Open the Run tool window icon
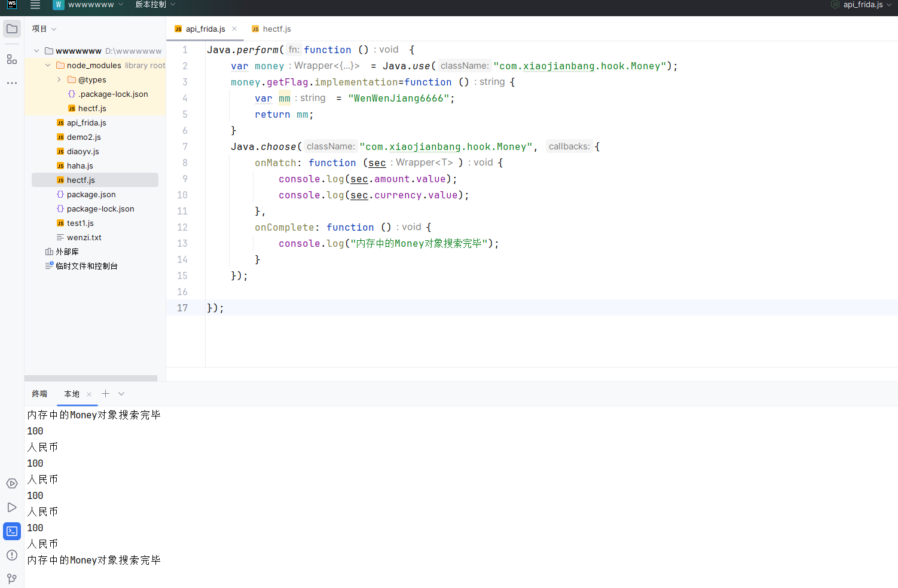Viewport: 898px width, 588px height. pyautogui.click(x=12, y=507)
